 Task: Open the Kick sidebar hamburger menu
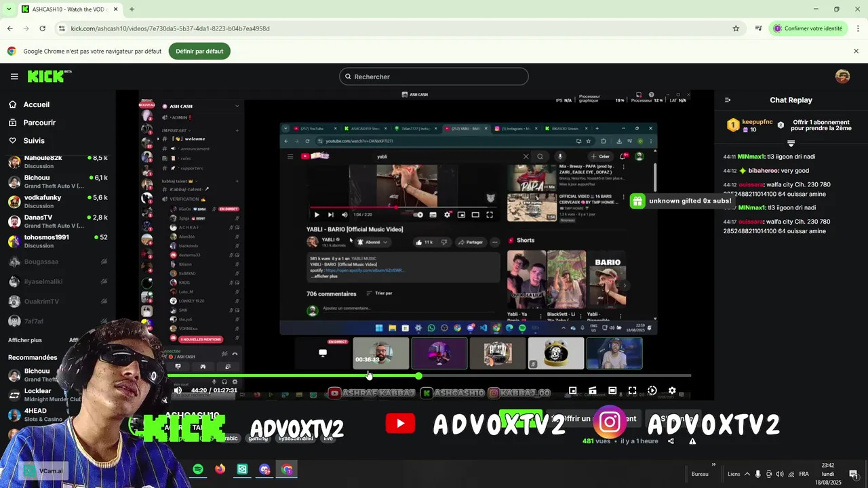[14, 77]
